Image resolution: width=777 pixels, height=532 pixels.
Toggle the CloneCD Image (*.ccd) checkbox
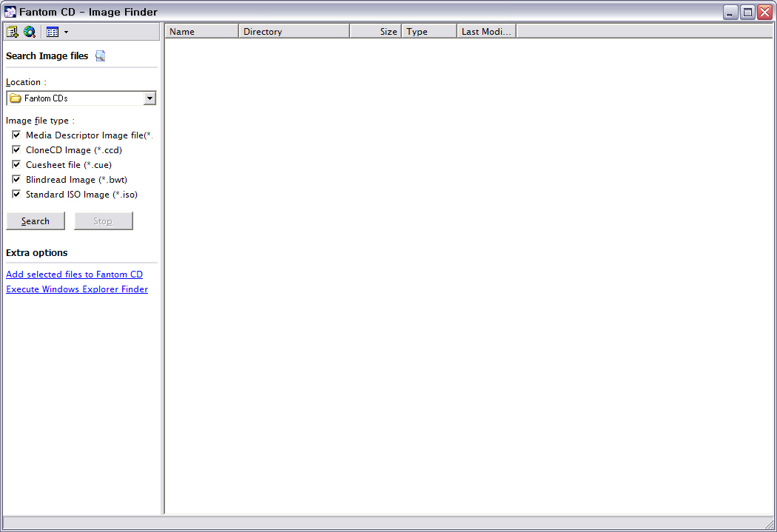pos(16,150)
